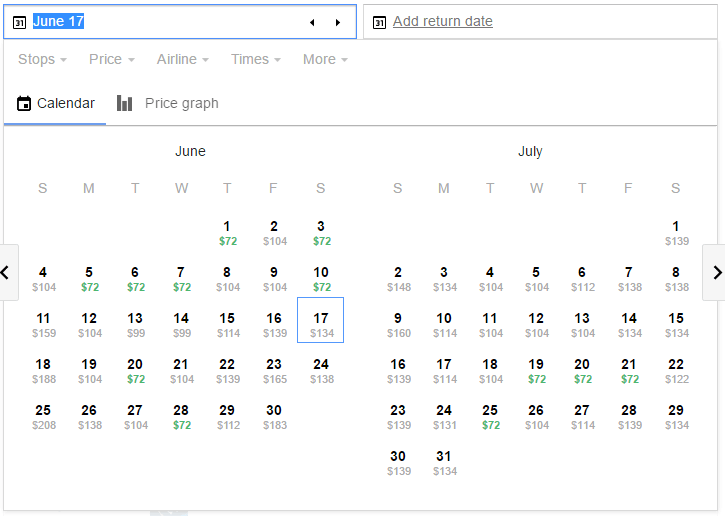Select June 28 priced at $72
Image resolution: width=725 pixels, height=516 pixels.
click(x=181, y=417)
